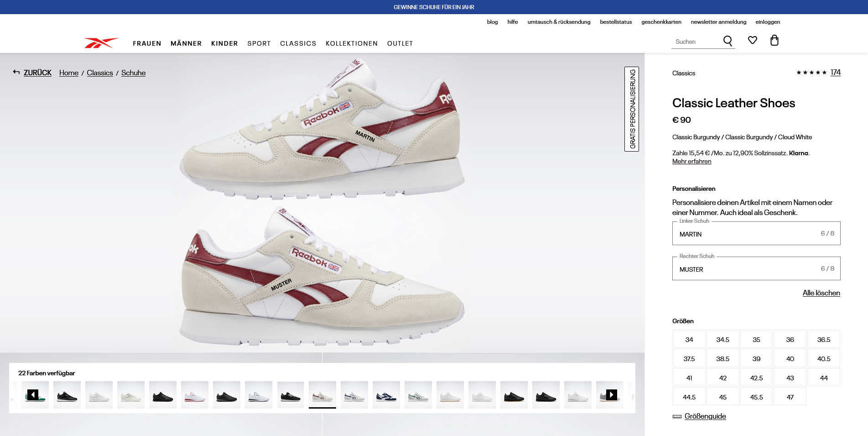
Task: Open the hilfe link
Action: click(x=513, y=22)
